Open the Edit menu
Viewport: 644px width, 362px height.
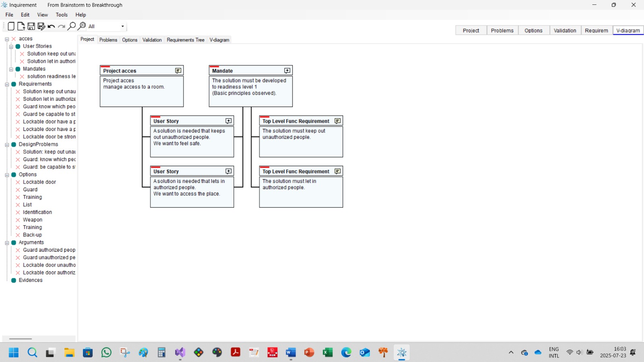(x=25, y=15)
